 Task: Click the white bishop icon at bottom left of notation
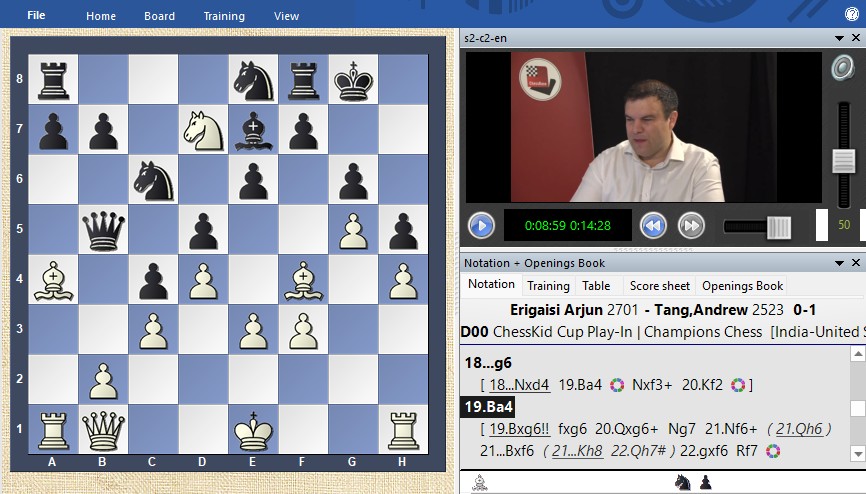pyautogui.click(x=480, y=482)
